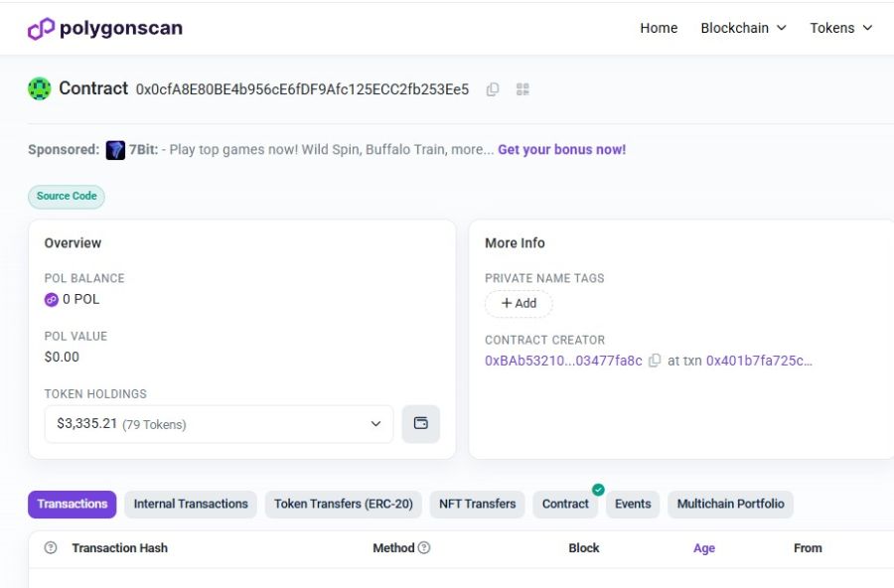Image resolution: width=894 pixels, height=588 pixels.
Task: Switch to the Token Transfers (ERC-20) tab
Action: 344,505
